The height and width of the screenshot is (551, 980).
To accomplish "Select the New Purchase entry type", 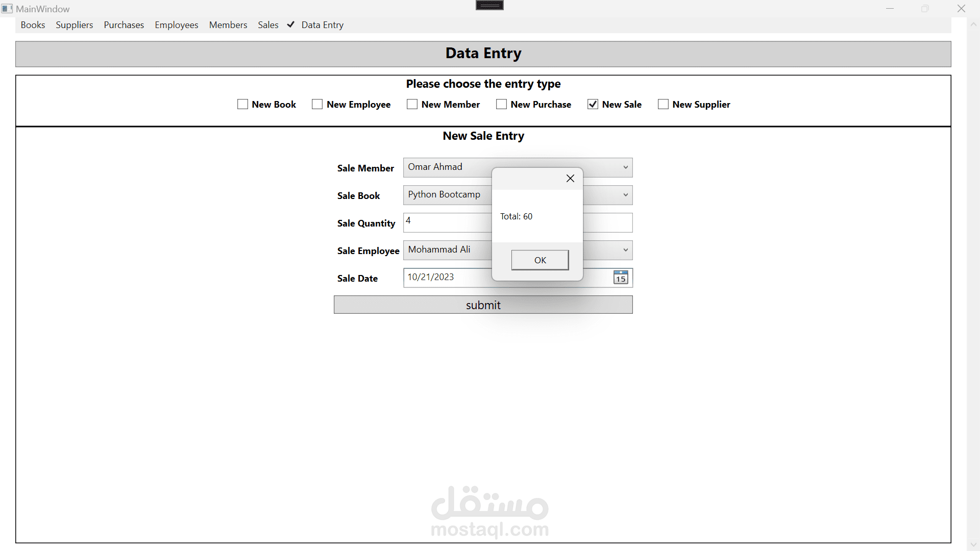I will coord(501,105).
